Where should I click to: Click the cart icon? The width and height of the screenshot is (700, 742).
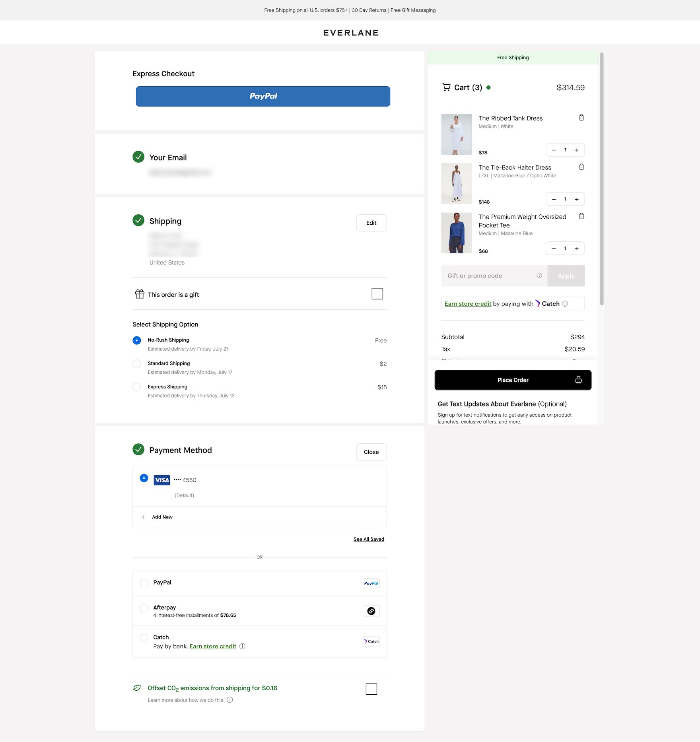[x=446, y=87]
